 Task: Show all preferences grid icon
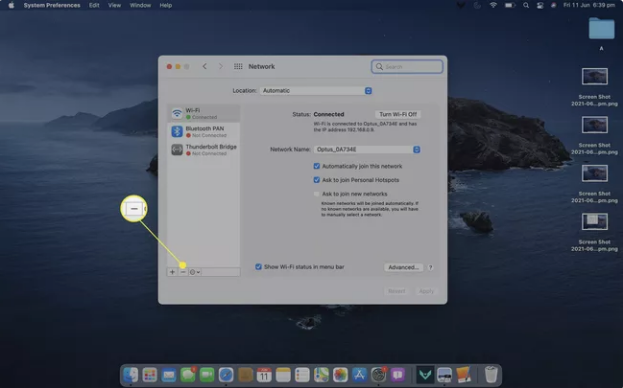[238, 66]
